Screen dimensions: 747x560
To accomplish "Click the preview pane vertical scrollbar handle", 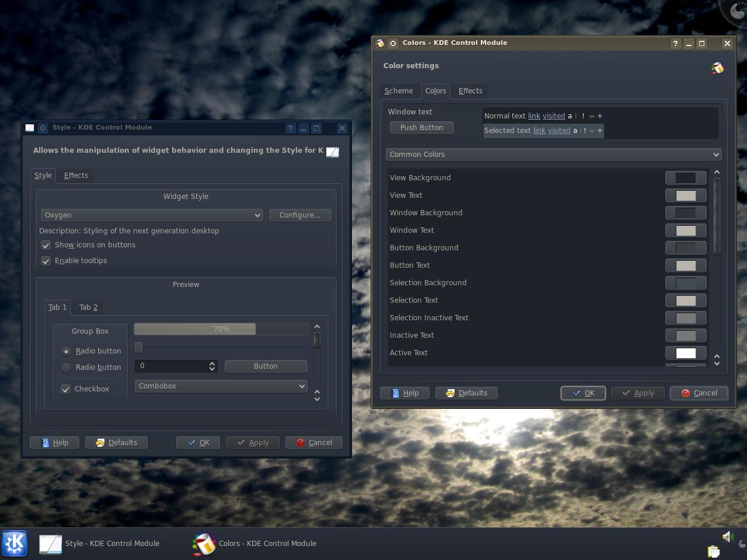I will tap(317, 340).
